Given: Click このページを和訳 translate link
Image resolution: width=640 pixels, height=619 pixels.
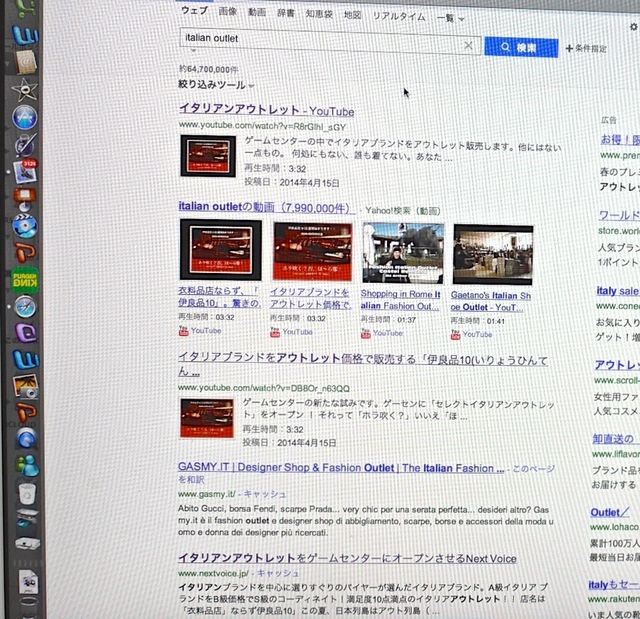Looking at the screenshot, I should (x=534, y=469).
